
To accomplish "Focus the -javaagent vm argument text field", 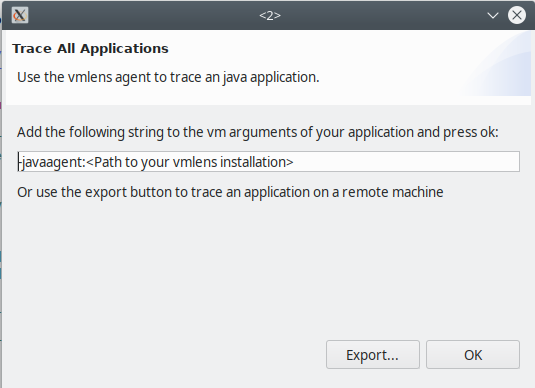I will pos(269,161).
